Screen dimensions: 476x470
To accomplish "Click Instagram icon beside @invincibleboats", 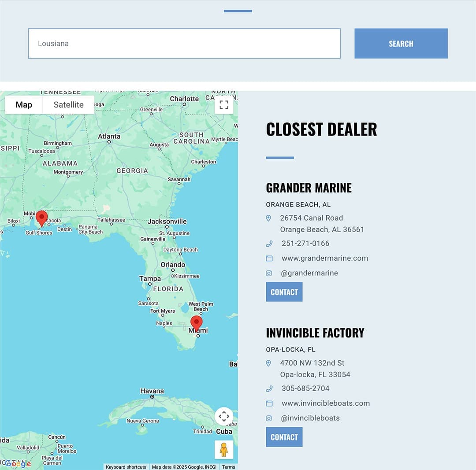I will pyautogui.click(x=269, y=418).
